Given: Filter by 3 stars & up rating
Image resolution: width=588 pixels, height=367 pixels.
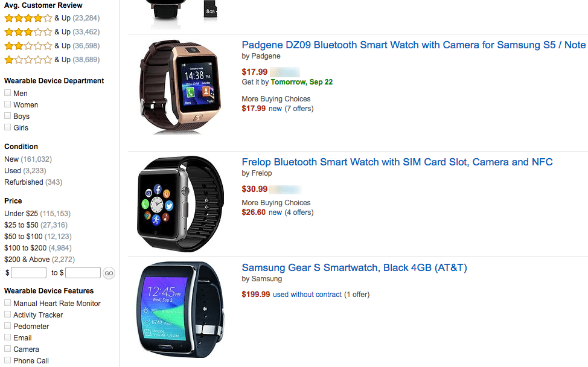Looking at the screenshot, I should (52, 32).
